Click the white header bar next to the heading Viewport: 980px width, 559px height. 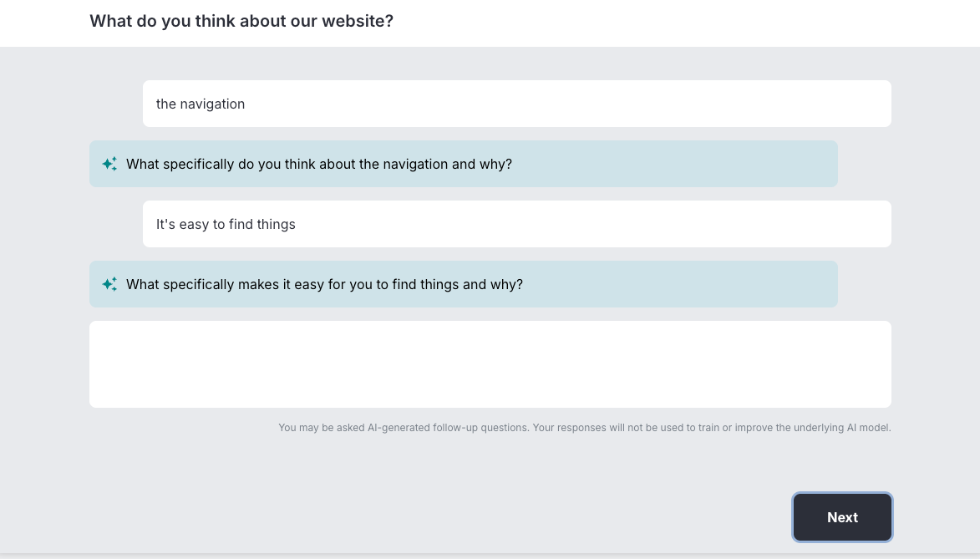(688, 23)
